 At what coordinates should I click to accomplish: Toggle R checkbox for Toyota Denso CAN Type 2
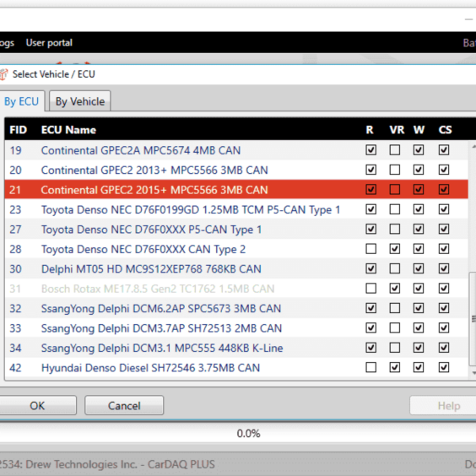click(371, 249)
